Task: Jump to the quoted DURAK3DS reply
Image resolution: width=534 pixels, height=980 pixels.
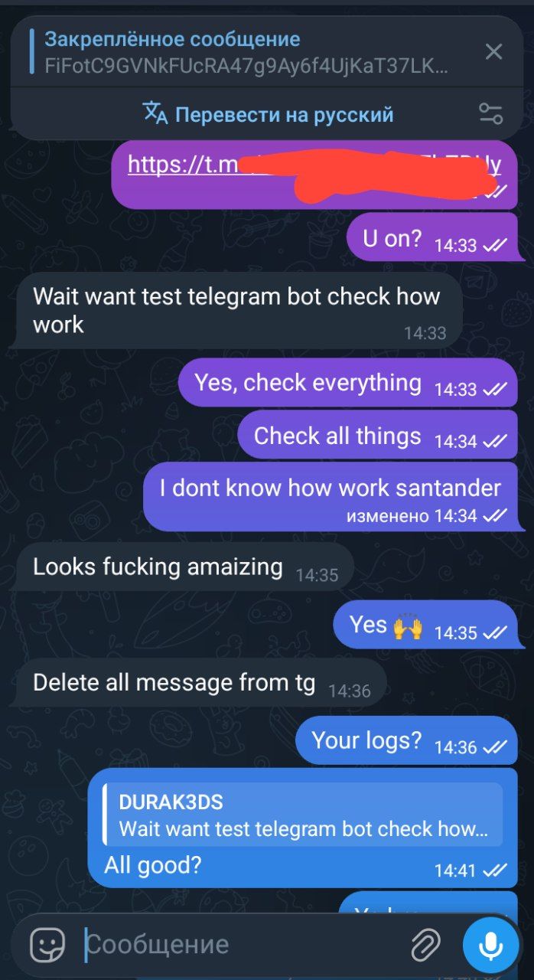Action: click(x=303, y=815)
